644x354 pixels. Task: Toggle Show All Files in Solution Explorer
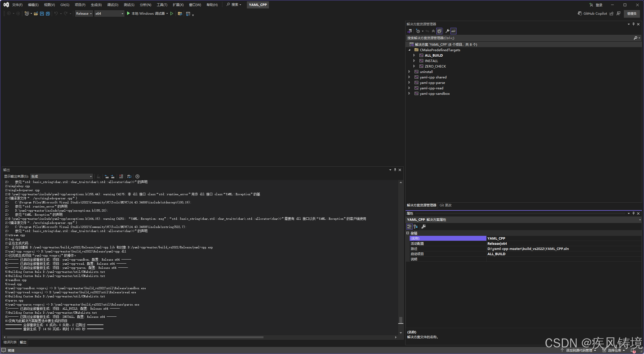(x=439, y=31)
